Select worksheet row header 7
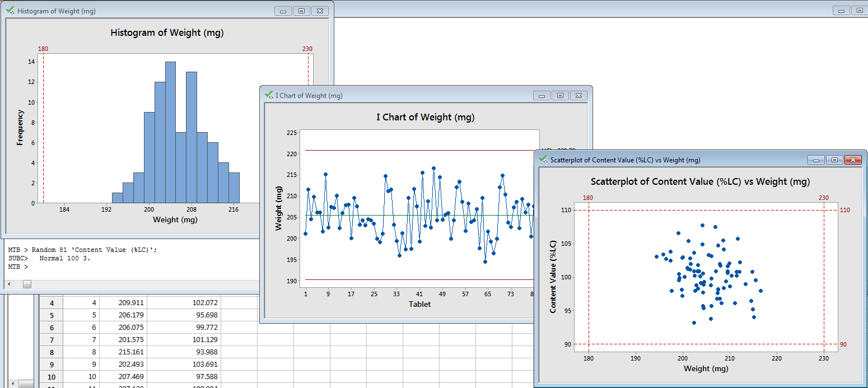This screenshot has height=388, width=868. 51,340
